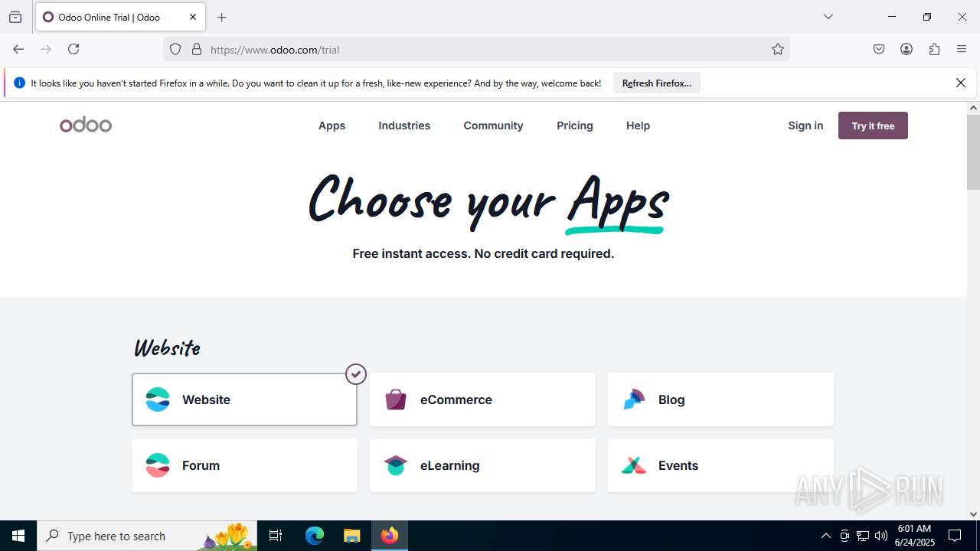Open a new tab
The width and height of the screenshot is (980, 551).
pyautogui.click(x=222, y=17)
